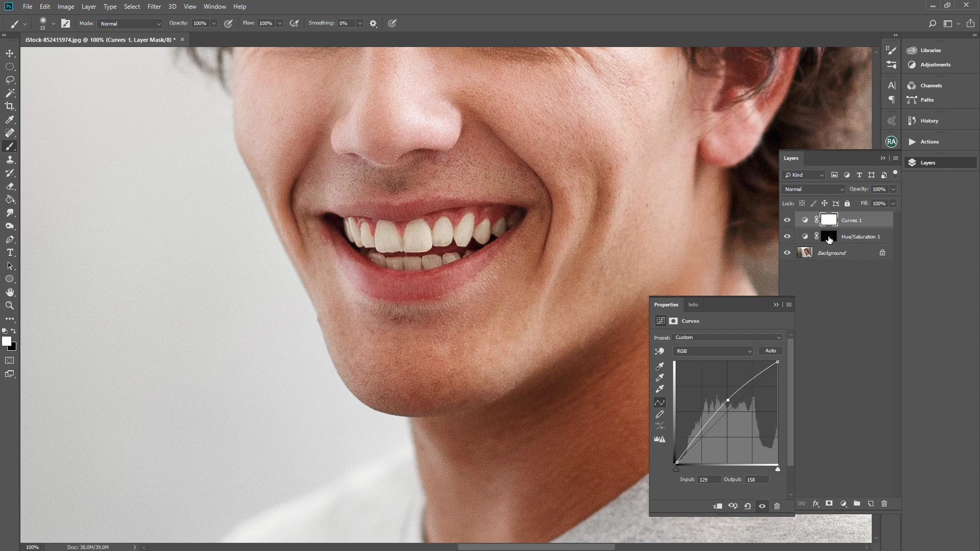
Task: Open the Libraries panel
Action: pyautogui.click(x=930, y=51)
